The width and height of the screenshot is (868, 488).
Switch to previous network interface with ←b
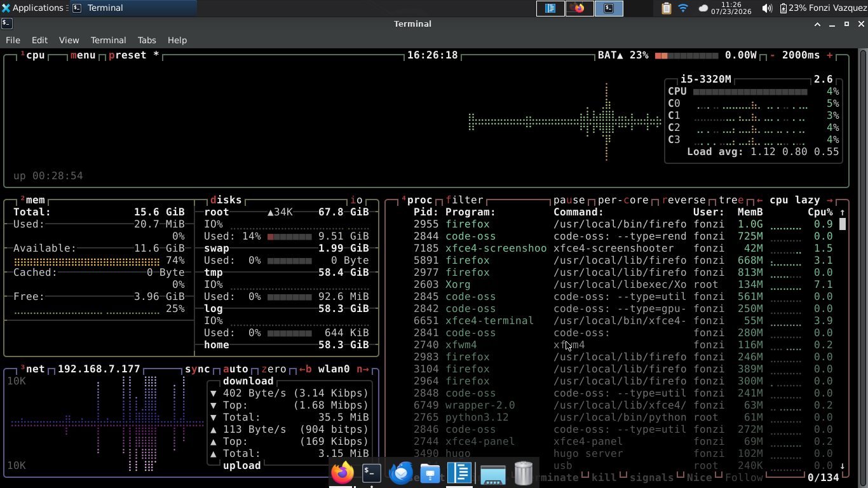pyautogui.click(x=306, y=369)
